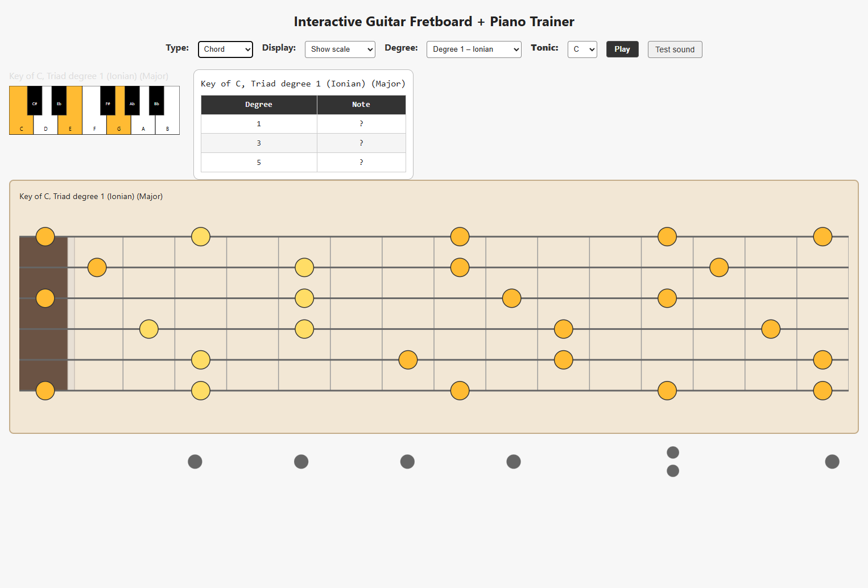This screenshot has width=868, height=588.
Task: Click the Test sound button
Action: (x=675, y=49)
